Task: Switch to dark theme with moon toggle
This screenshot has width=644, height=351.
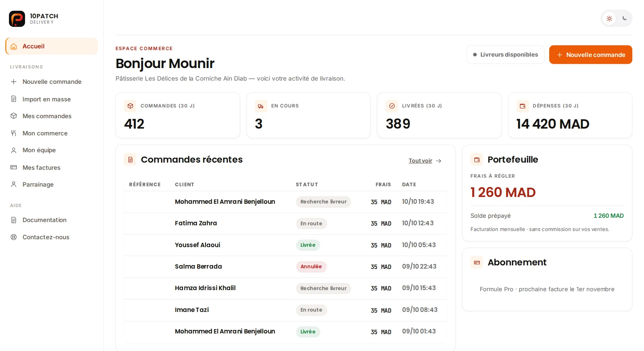Action: [x=624, y=18]
